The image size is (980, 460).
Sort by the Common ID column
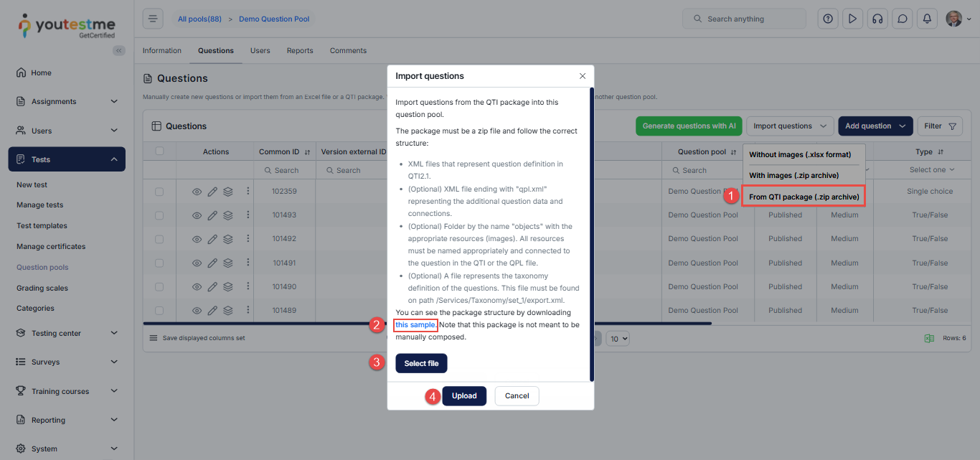click(307, 152)
